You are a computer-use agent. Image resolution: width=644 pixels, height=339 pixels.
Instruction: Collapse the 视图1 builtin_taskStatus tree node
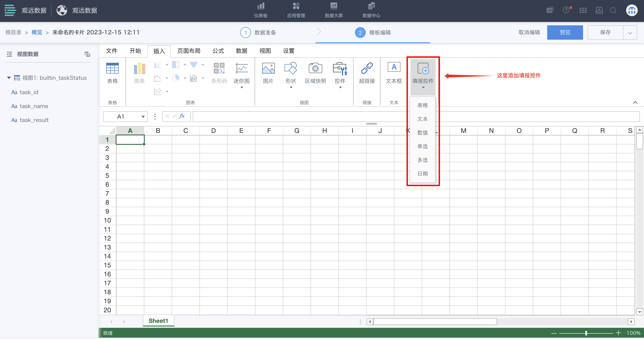pos(9,78)
